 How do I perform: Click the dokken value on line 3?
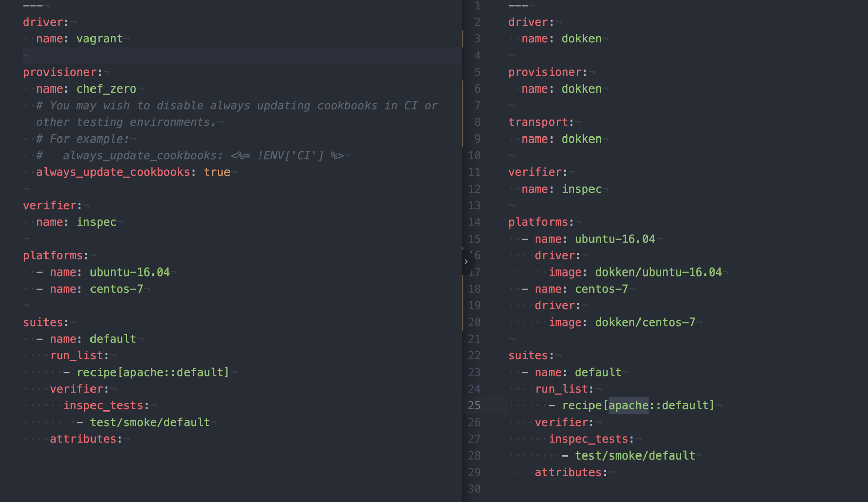(x=581, y=38)
